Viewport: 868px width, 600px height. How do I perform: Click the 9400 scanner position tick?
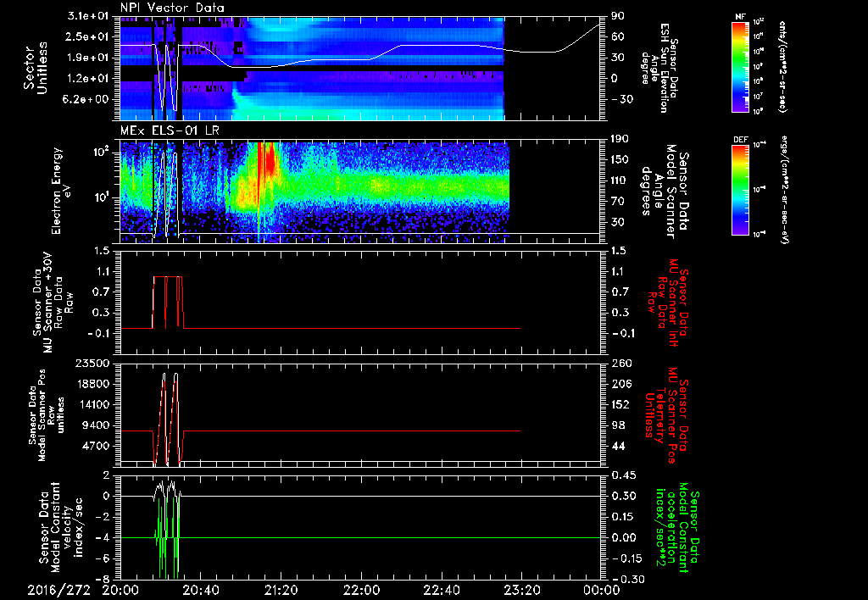pos(96,425)
